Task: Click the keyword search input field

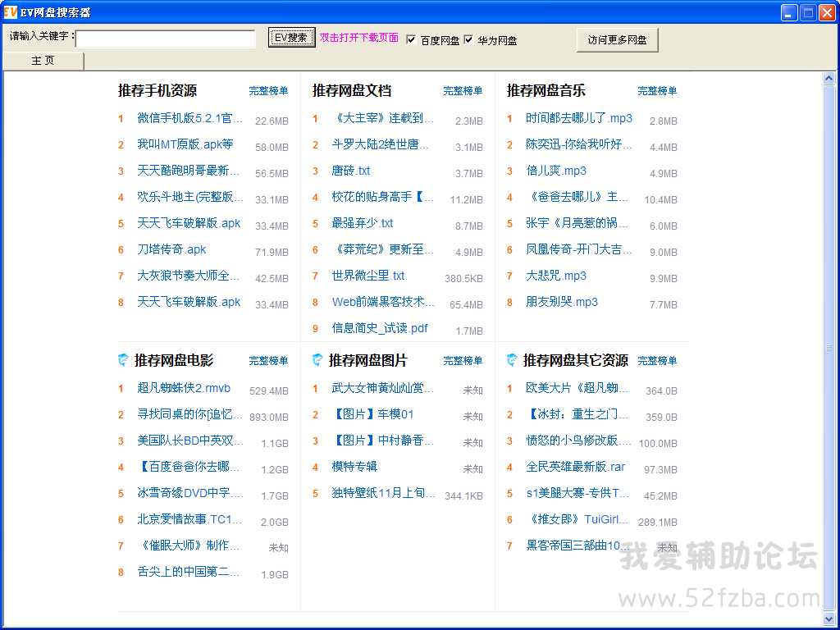Action: (165, 39)
